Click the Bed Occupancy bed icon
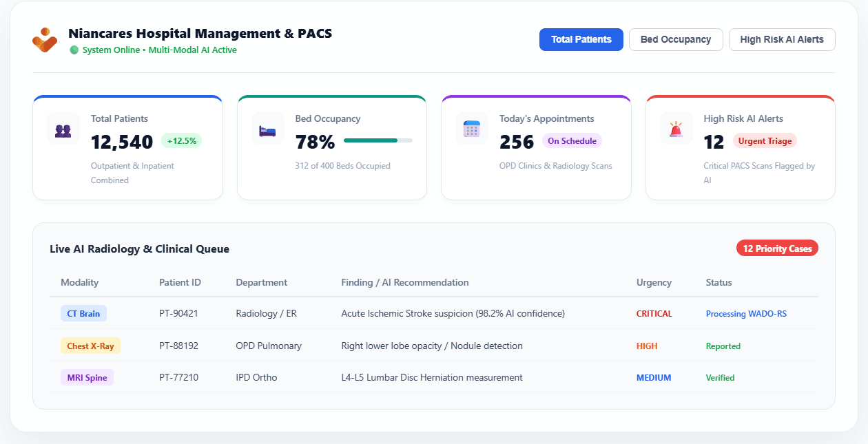The image size is (868, 444). click(x=267, y=129)
